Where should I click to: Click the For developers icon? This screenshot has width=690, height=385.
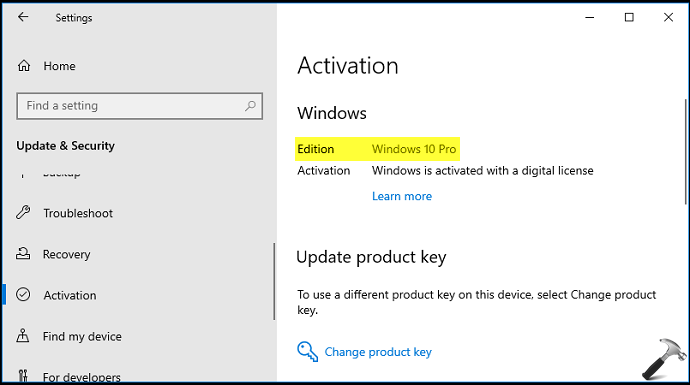(23, 375)
